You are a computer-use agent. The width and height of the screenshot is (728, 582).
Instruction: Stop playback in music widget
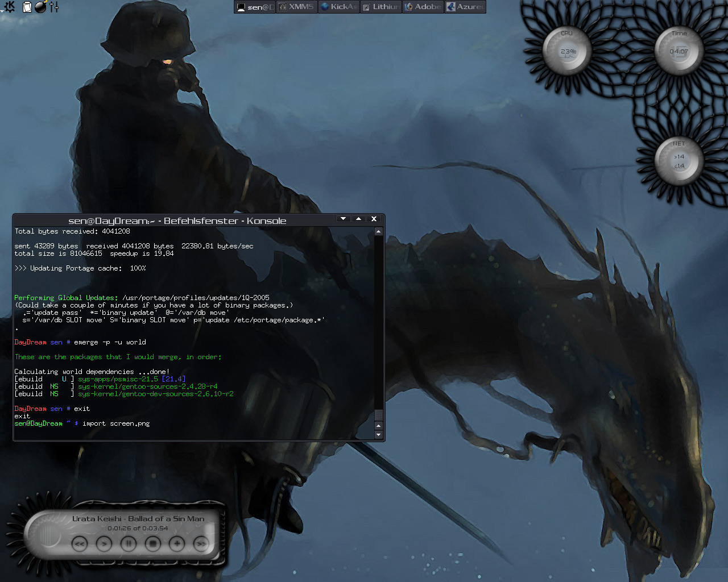[x=152, y=544]
